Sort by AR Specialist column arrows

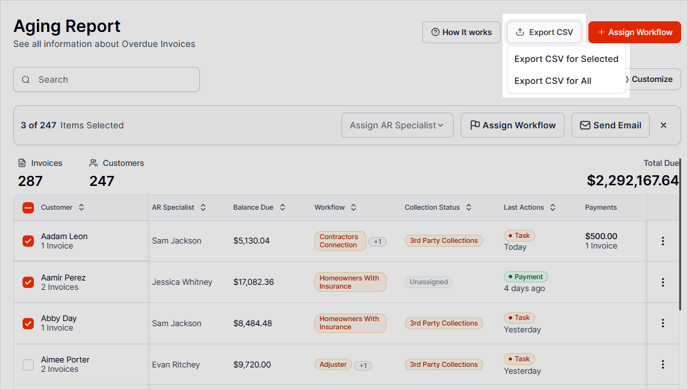[203, 208]
